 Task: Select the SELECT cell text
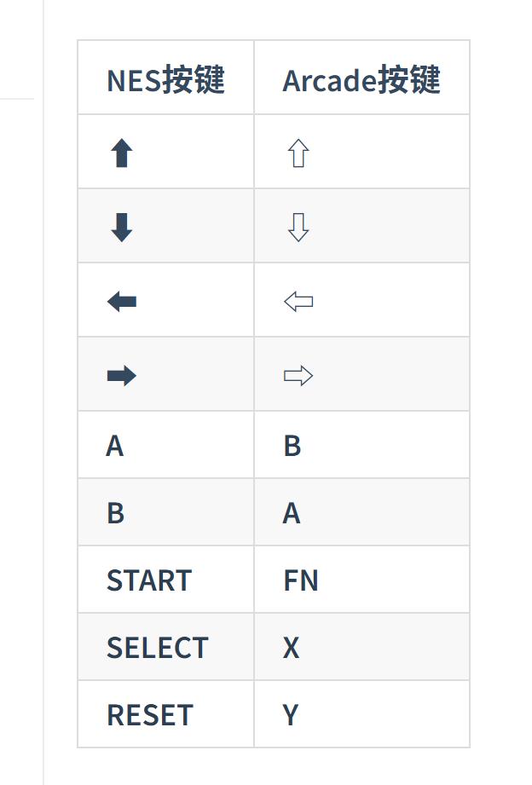(157, 648)
